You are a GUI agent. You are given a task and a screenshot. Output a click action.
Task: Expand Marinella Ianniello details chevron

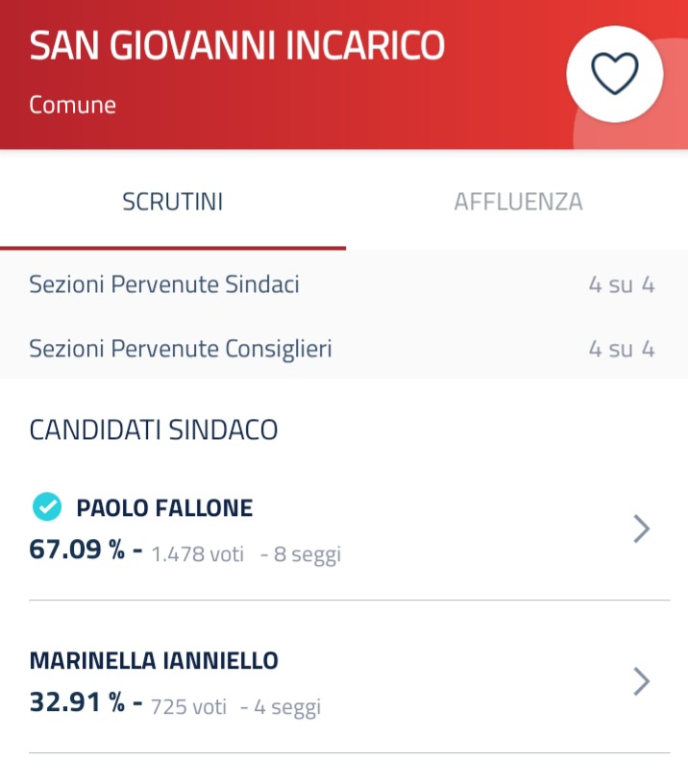[642, 682]
